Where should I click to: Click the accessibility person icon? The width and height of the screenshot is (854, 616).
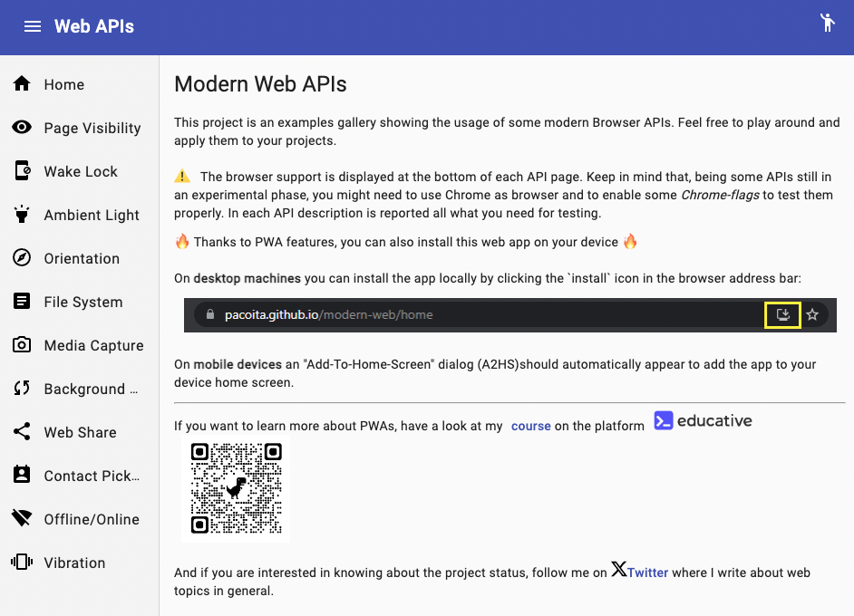pos(827,23)
